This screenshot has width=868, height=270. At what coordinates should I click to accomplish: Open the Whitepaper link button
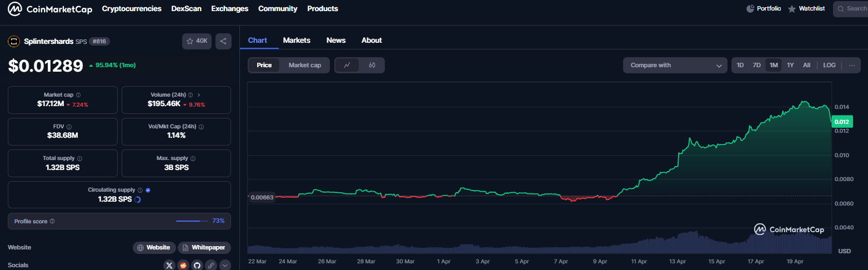coord(204,247)
